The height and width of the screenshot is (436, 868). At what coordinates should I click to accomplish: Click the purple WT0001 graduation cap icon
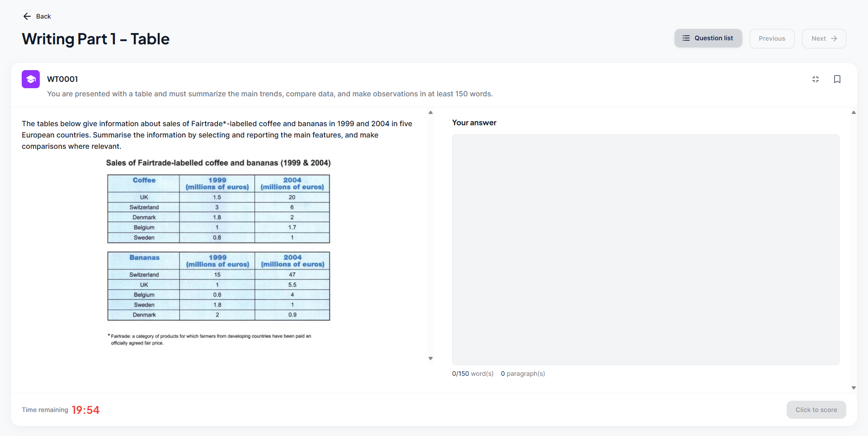(31, 79)
